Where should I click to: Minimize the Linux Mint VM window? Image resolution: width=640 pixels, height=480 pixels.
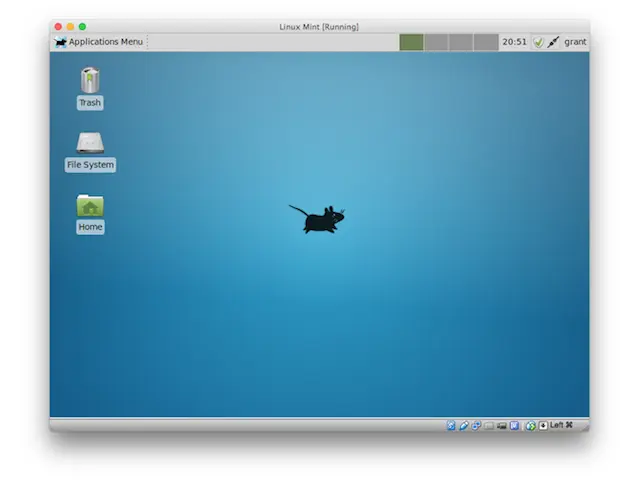(x=70, y=27)
